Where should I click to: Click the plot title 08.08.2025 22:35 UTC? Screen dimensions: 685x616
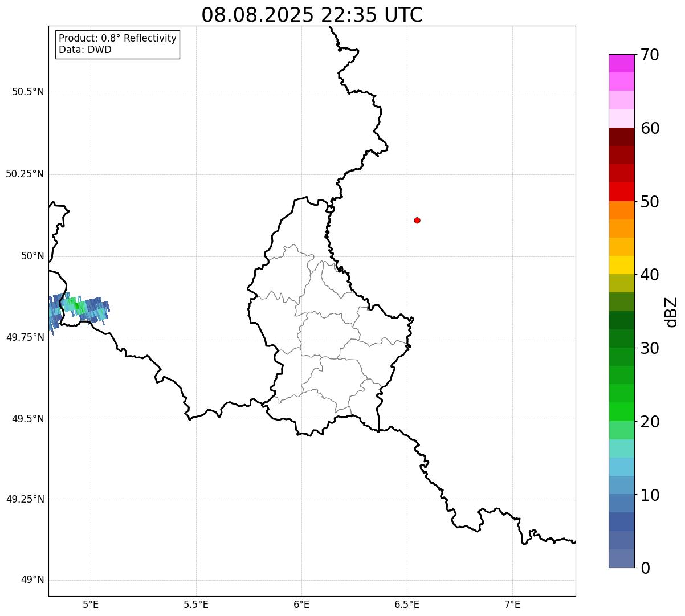coord(312,15)
